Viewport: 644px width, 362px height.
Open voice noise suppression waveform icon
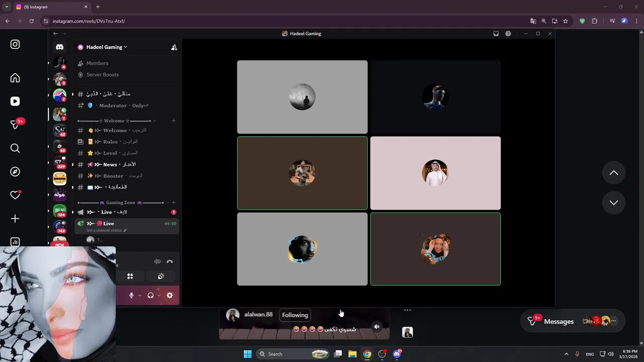(157, 261)
